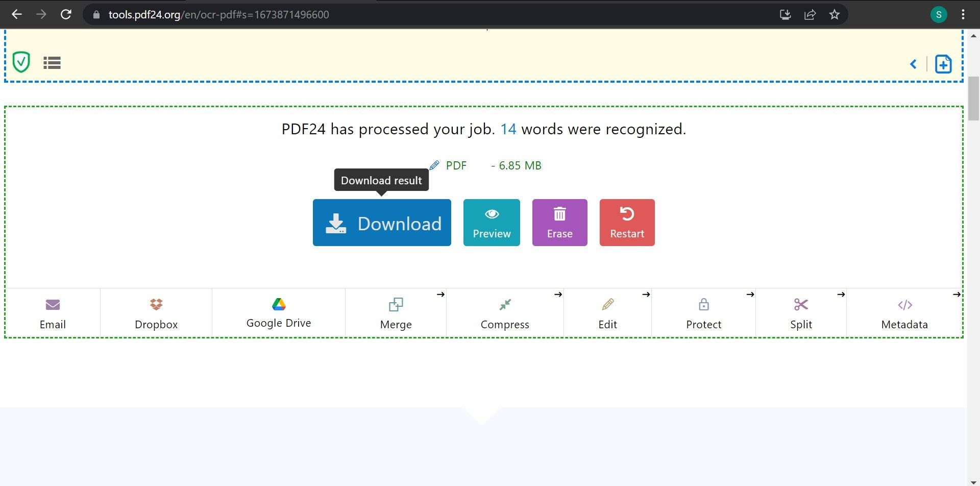Open the Protect tool
980x486 pixels.
(703, 312)
